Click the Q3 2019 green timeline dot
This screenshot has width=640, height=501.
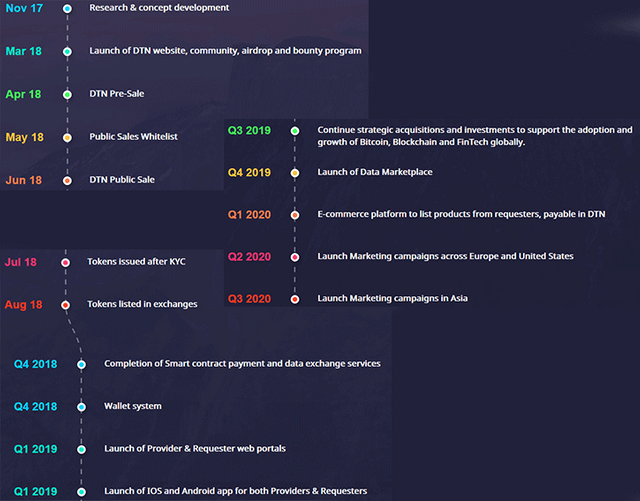295,131
